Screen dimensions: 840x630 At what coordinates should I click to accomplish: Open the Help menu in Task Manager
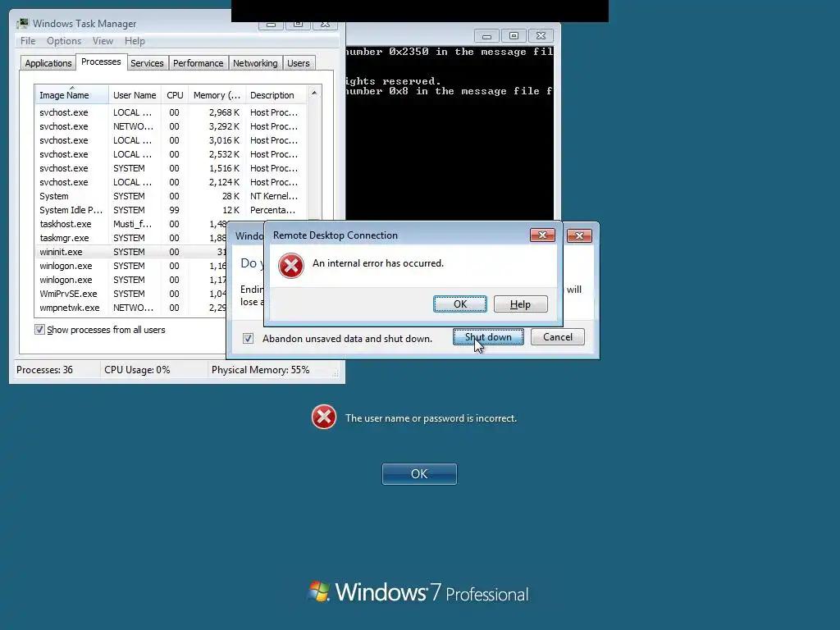135,41
